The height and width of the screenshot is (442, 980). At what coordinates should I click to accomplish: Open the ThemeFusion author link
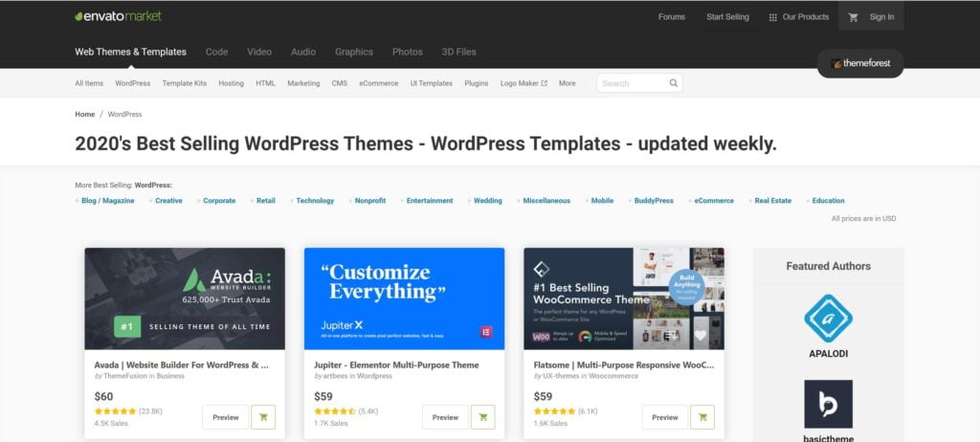click(123, 376)
